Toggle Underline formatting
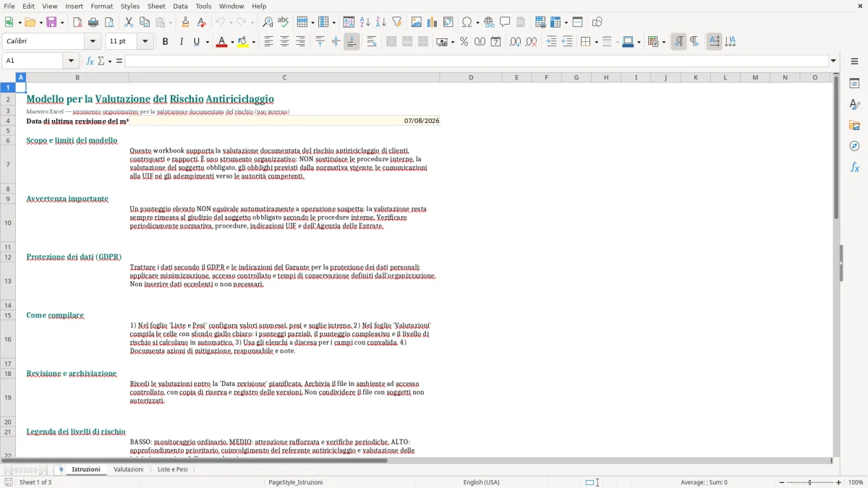Screen dimensions: 868x488 (x=196, y=42)
